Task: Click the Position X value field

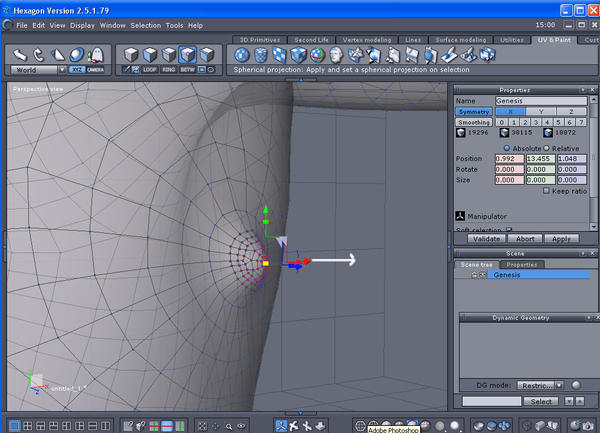Action: coord(509,158)
